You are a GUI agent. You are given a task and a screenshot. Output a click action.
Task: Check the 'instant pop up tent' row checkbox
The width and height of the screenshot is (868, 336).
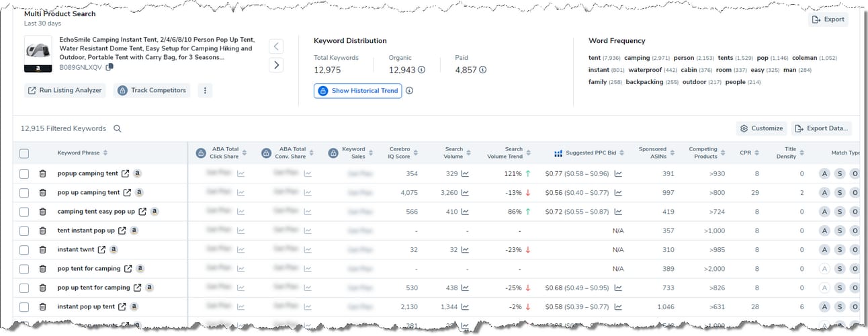[x=24, y=307]
